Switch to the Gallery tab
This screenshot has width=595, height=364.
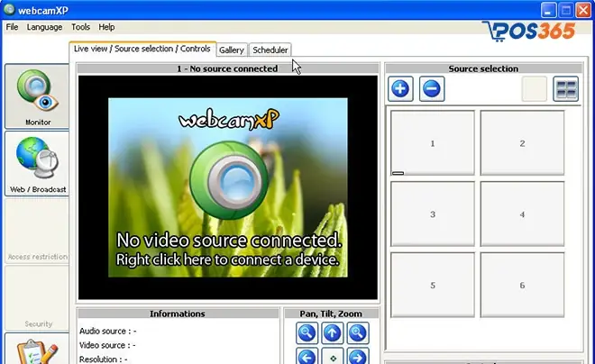coord(232,50)
